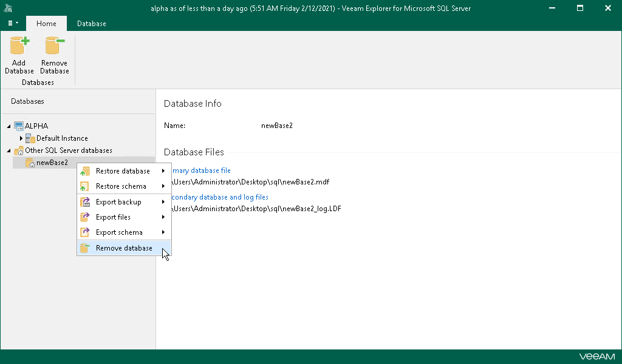622x364 pixels.
Task: Click Secondary database and log files link
Action: [x=220, y=197]
